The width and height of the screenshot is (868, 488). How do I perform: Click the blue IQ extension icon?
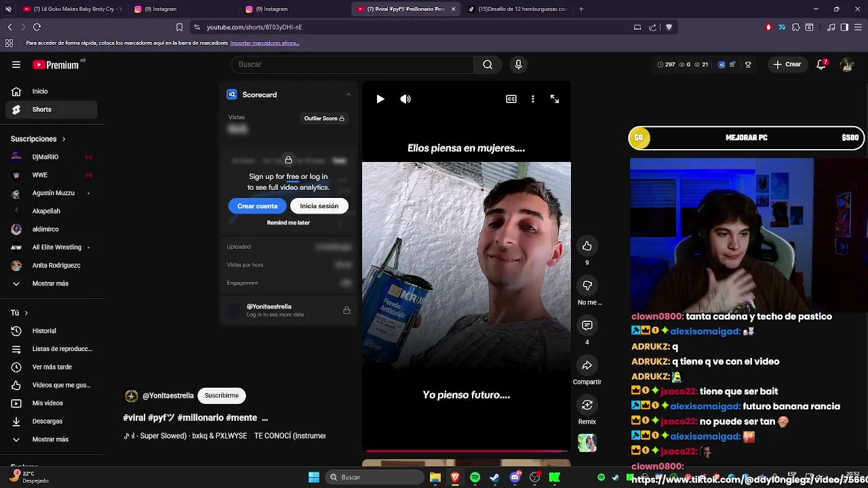(x=722, y=65)
